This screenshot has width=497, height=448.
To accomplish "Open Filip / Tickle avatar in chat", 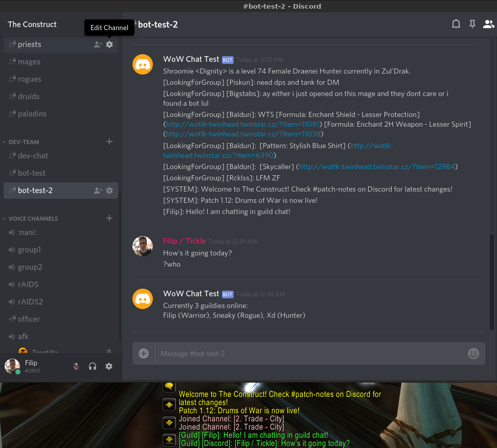I will (143, 246).
